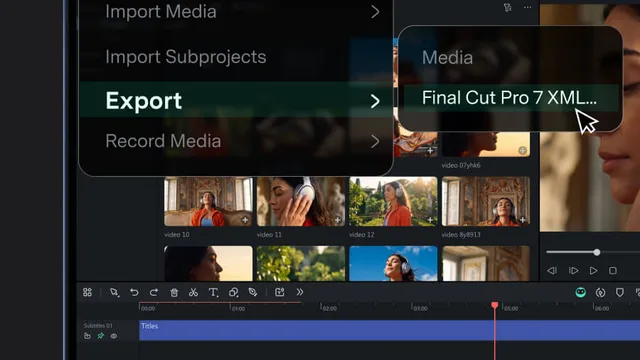Image resolution: width=640 pixels, height=360 pixels.
Task: Toggle the green pin on Subtitles track
Action: pos(101,336)
